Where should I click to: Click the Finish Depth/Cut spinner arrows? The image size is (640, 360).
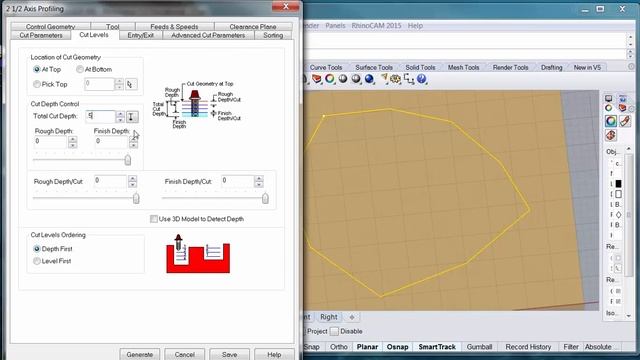pyautogui.click(x=259, y=181)
